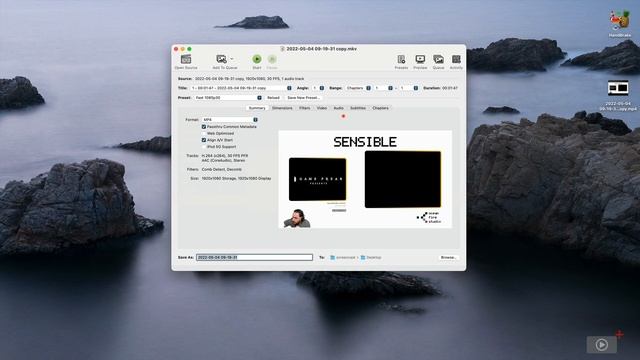
Task: Switch to the Dimensions tab
Action: 282,108
